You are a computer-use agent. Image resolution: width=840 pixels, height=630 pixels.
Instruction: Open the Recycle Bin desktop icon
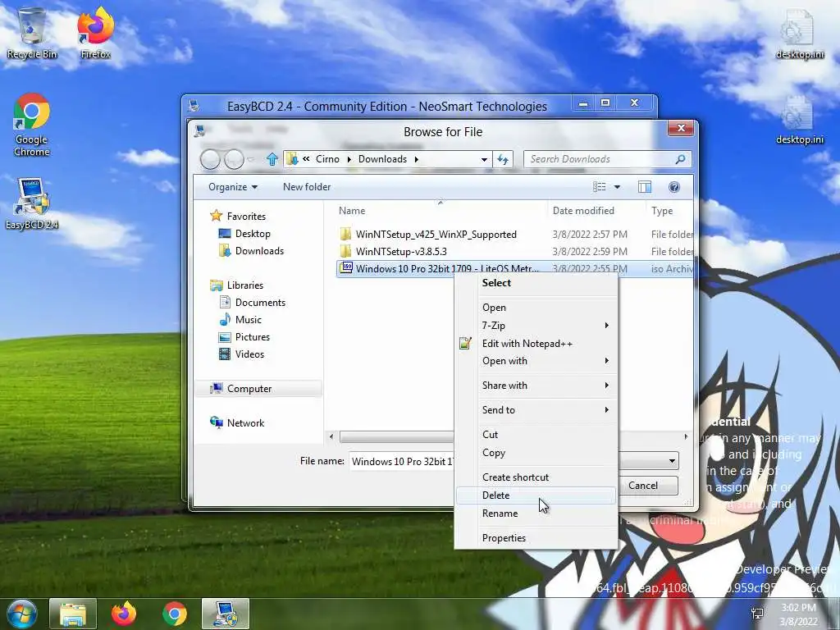coord(32,33)
